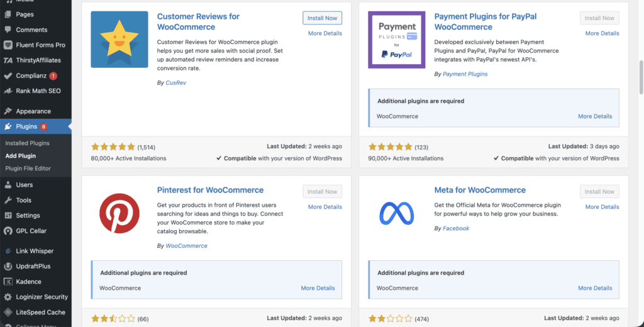Click the Loginizer Security gear icon
The height and width of the screenshot is (327, 644).
8,297
